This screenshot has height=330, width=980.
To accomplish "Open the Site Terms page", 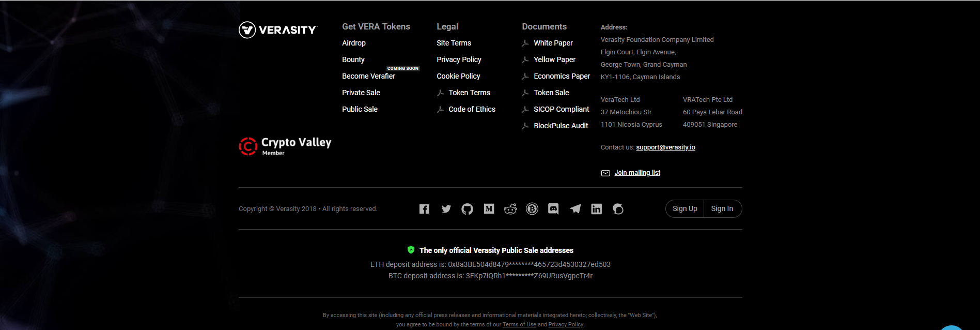I will point(454,43).
